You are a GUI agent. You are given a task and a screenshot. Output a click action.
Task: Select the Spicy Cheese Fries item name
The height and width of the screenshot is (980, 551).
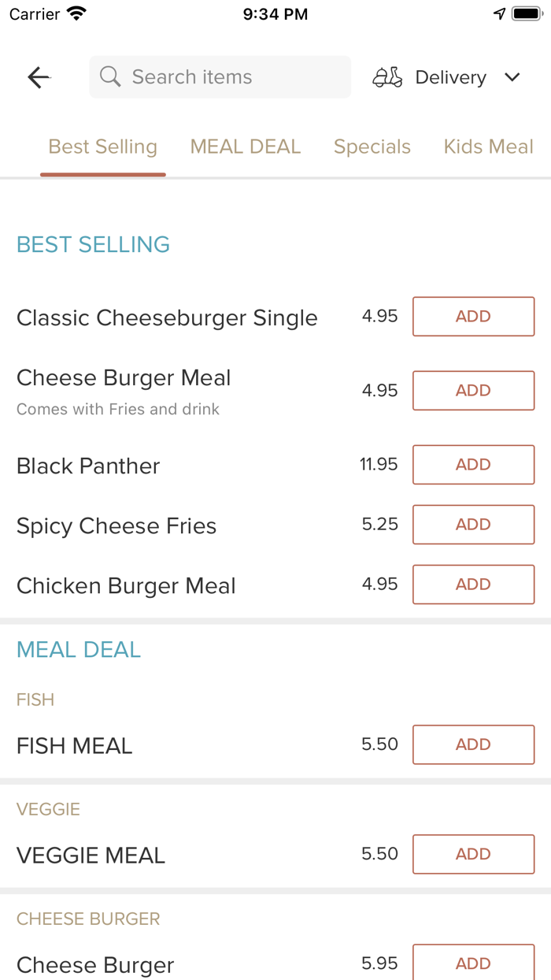(x=116, y=525)
